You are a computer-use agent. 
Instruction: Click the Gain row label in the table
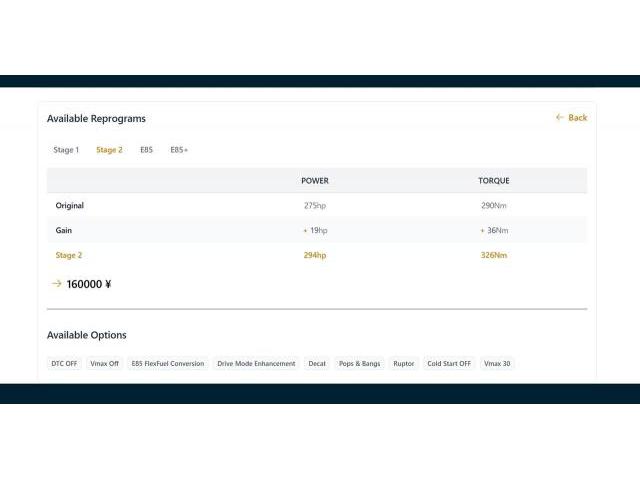click(64, 231)
